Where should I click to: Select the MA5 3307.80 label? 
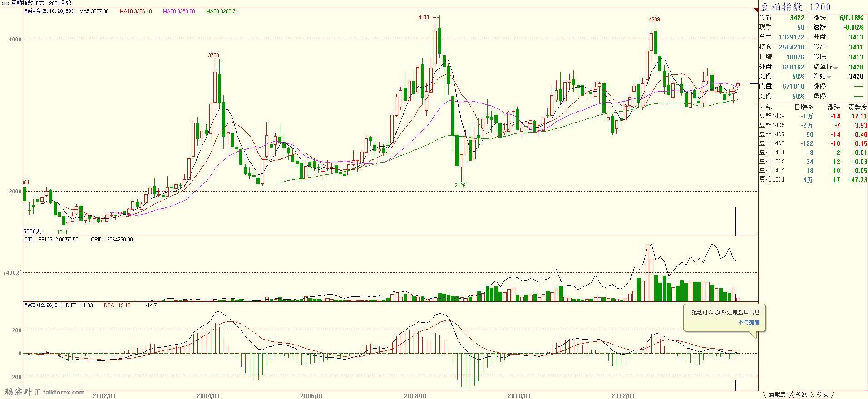[94, 11]
